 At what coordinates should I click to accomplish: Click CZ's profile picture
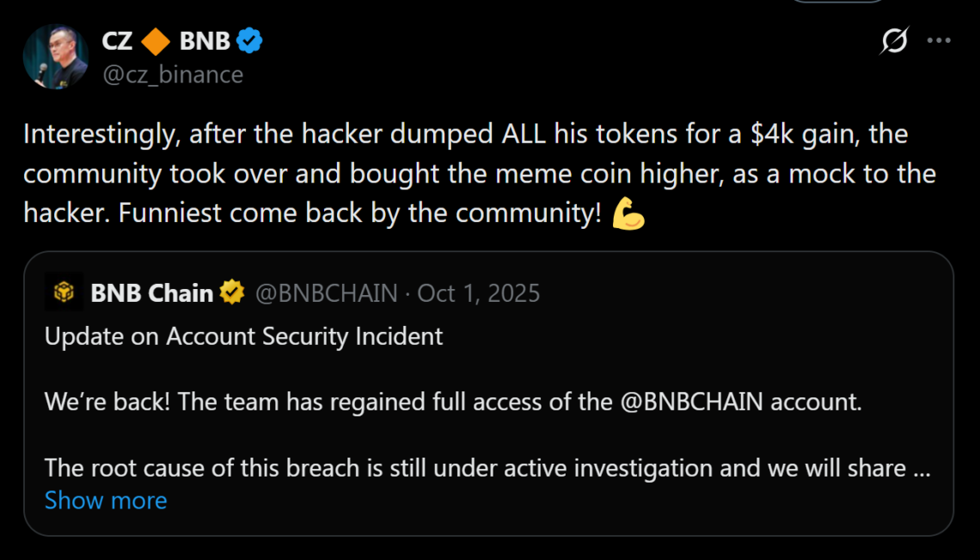point(54,57)
